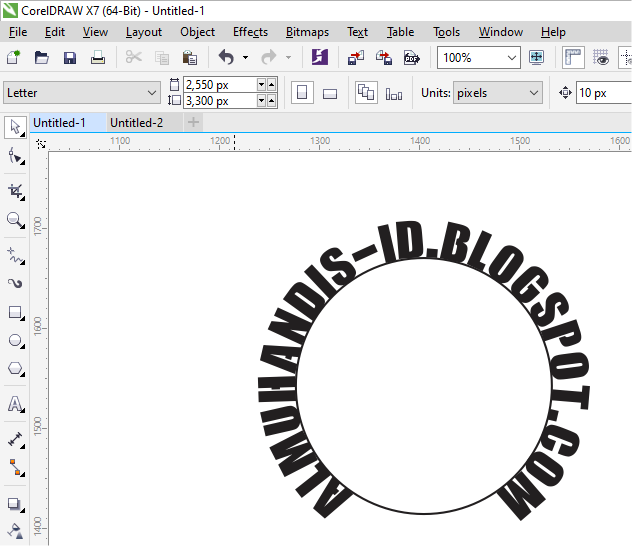Image resolution: width=632 pixels, height=546 pixels.
Task: Click the Paste clipboard icon
Action: click(189, 58)
